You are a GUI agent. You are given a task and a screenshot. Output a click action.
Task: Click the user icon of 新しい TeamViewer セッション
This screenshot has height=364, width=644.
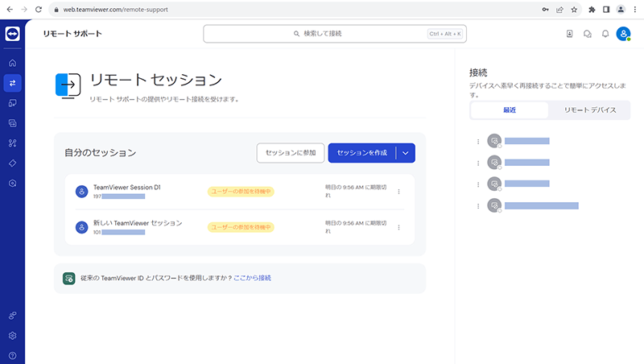(82, 227)
